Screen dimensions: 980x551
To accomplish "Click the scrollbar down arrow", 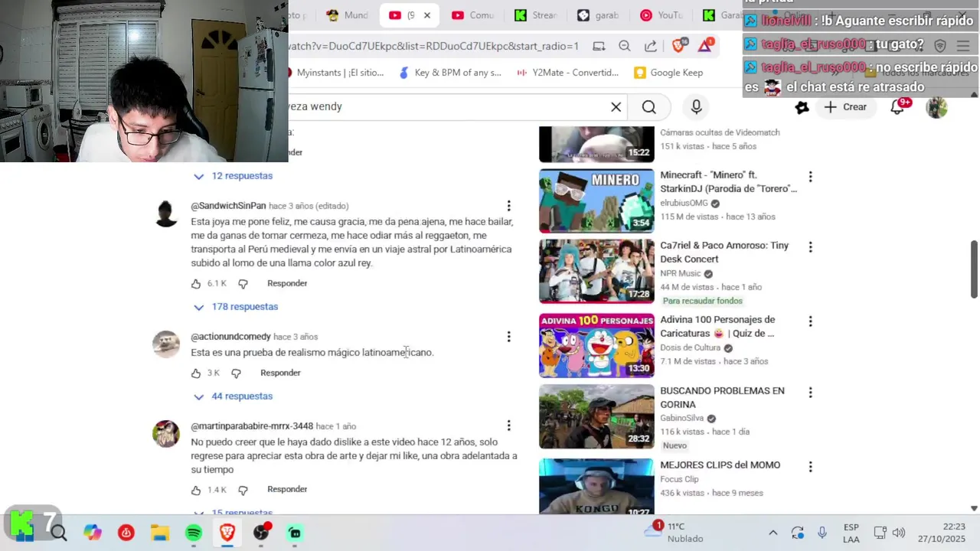I will click(x=974, y=508).
